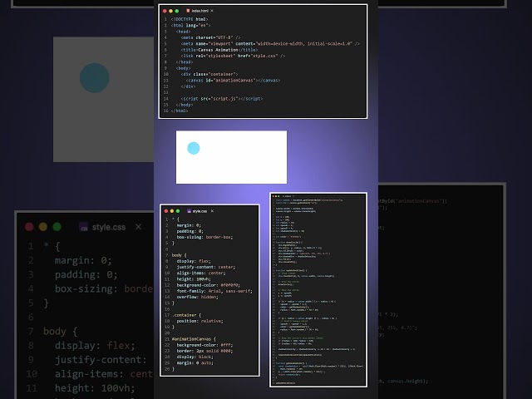Click 'overflow: hidden;' in the small style.css

tap(198, 297)
